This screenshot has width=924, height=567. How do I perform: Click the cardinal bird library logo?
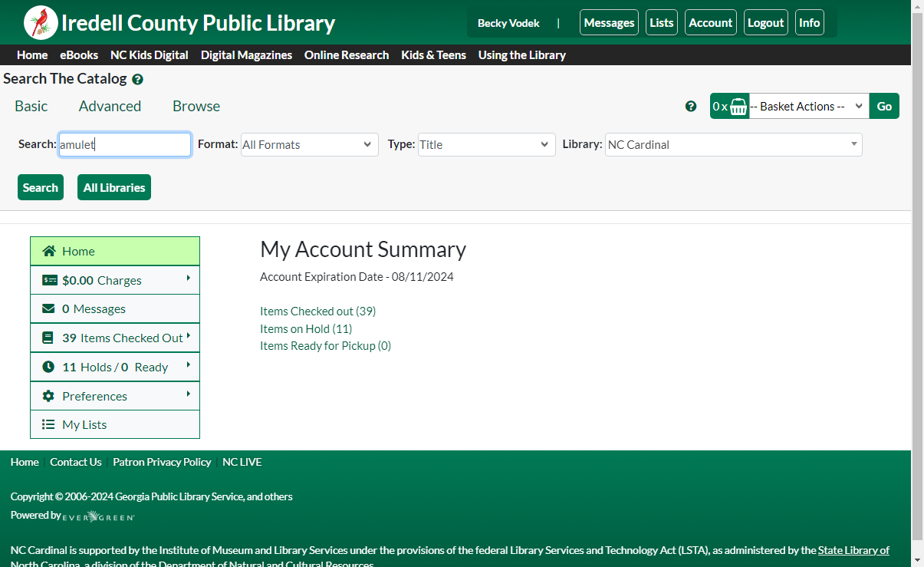tap(41, 22)
